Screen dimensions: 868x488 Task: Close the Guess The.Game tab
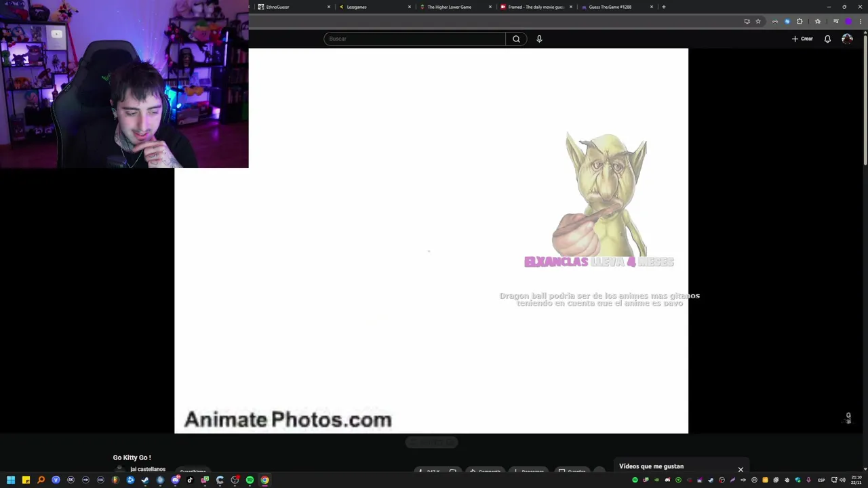click(x=652, y=7)
